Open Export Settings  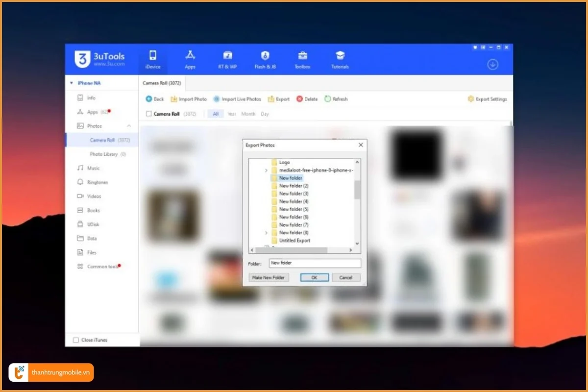pos(487,98)
